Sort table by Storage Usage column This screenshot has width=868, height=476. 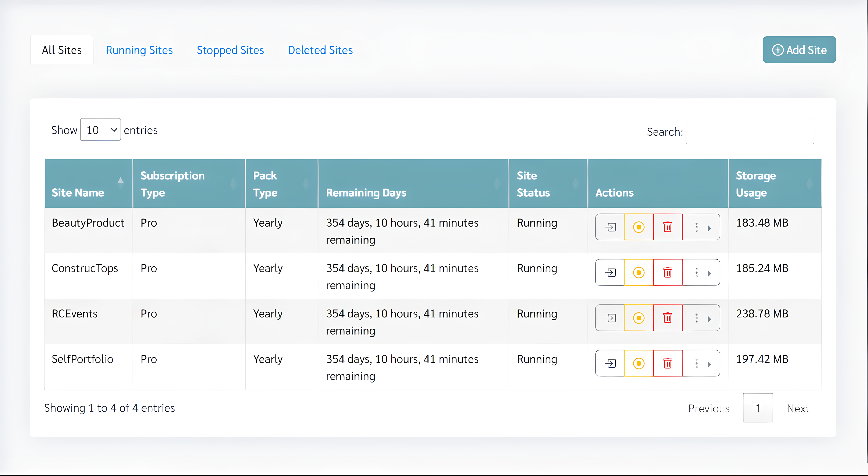(x=775, y=184)
